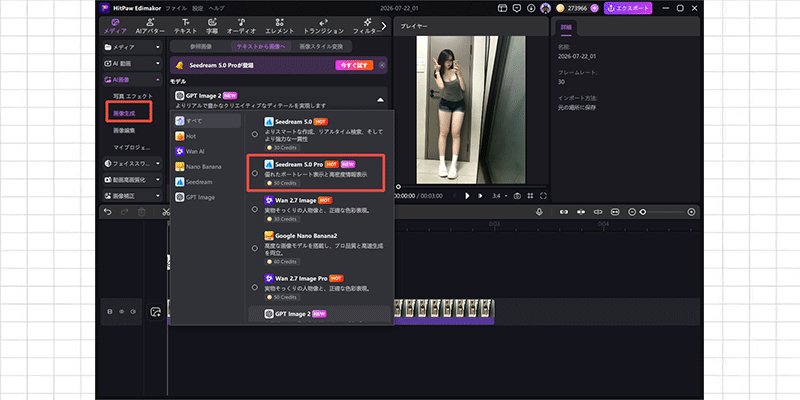Open the トランジション transitions tool

(x=323, y=26)
